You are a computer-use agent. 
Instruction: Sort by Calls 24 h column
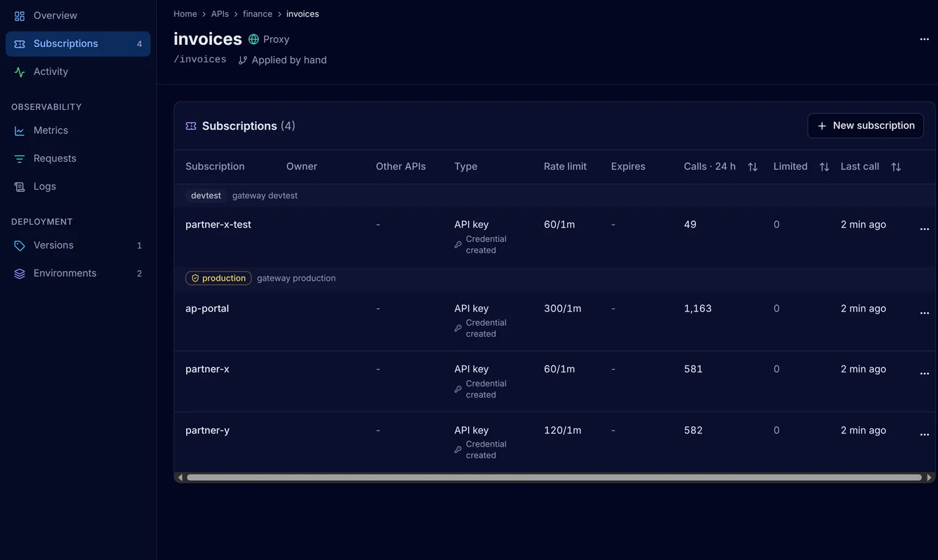[x=752, y=167]
